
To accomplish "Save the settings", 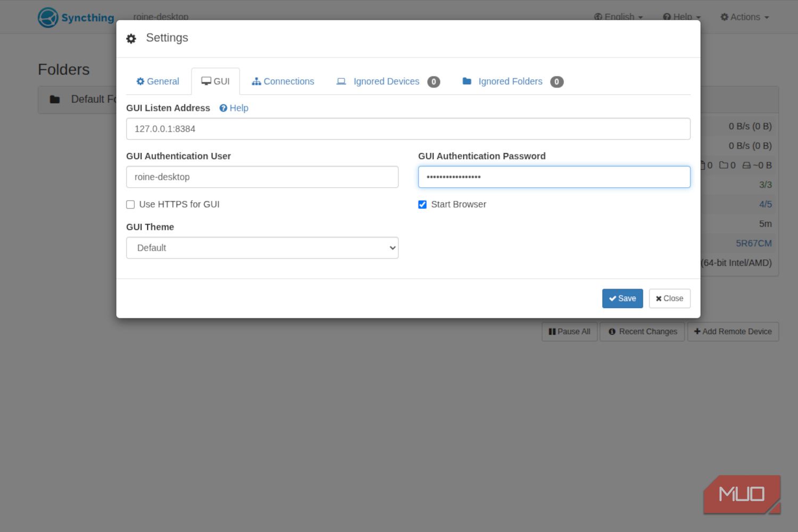I will (622, 298).
